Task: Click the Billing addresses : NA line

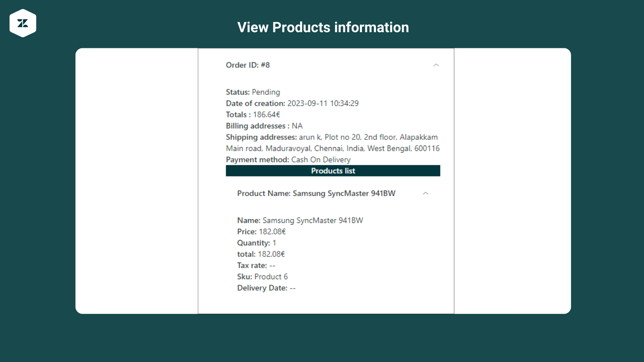Action: (264, 126)
